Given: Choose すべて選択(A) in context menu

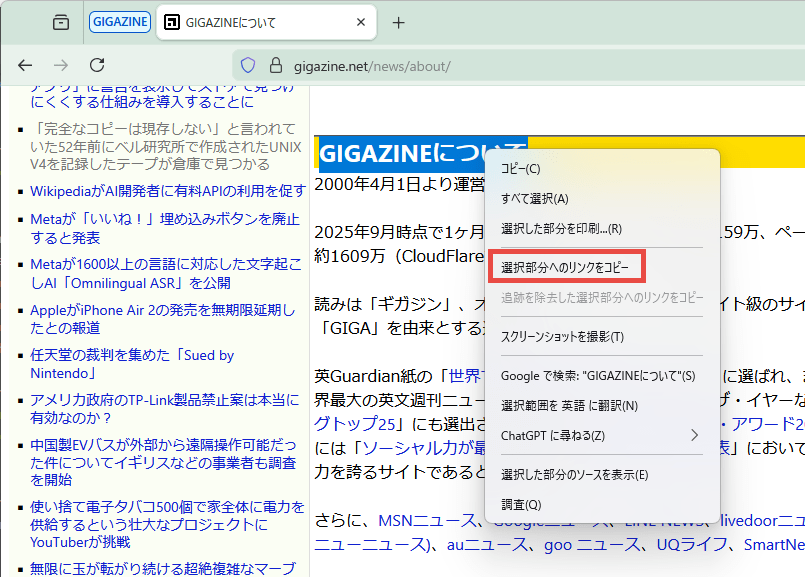Looking at the screenshot, I should (x=534, y=199).
